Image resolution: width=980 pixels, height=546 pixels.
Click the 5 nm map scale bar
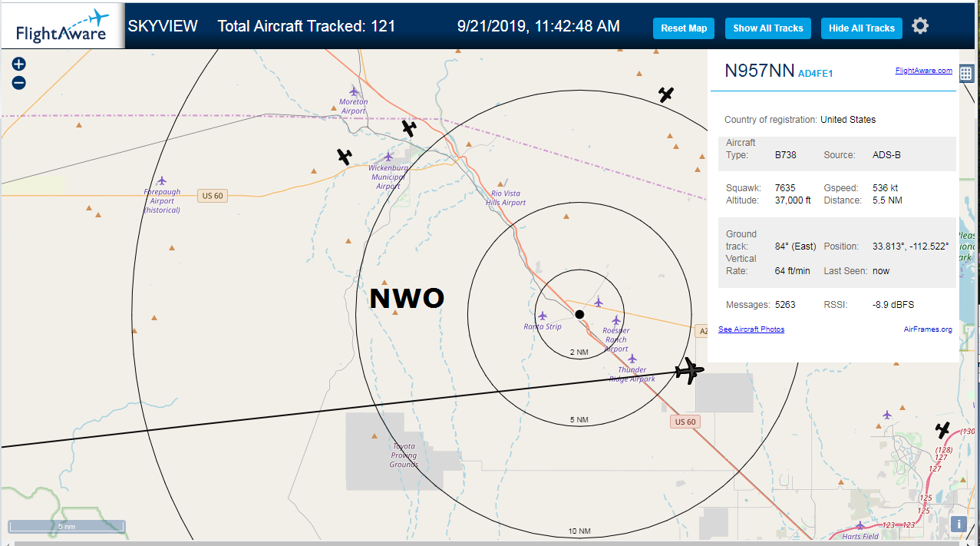tap(67, 527)
